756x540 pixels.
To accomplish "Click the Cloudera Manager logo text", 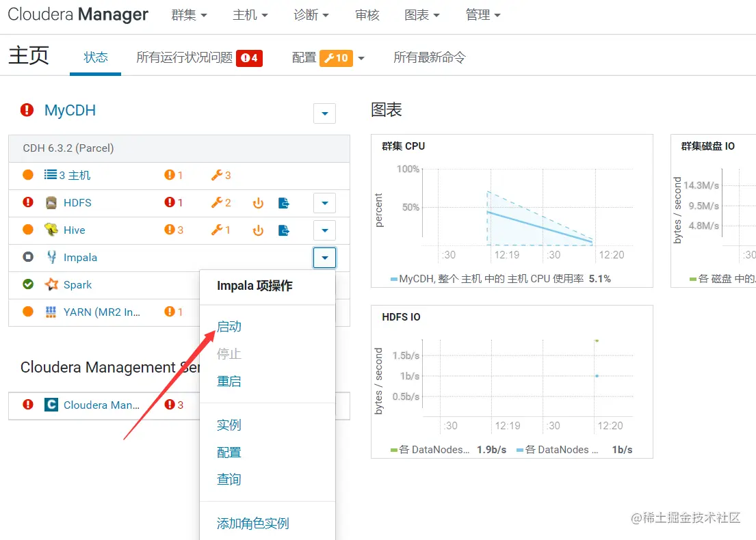I will coord(78,14).
